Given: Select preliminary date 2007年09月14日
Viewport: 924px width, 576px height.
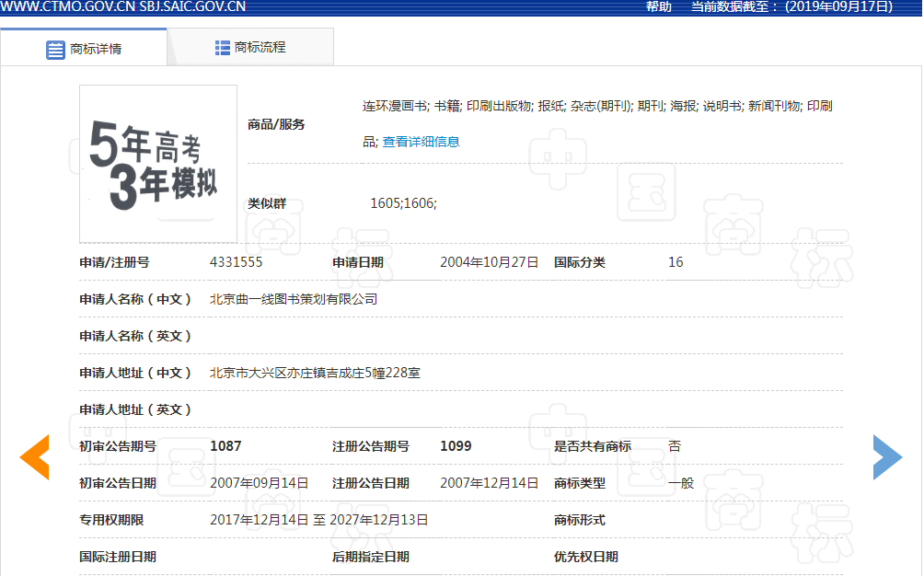Looking at the screenshot, I should [x=260, y=483].
